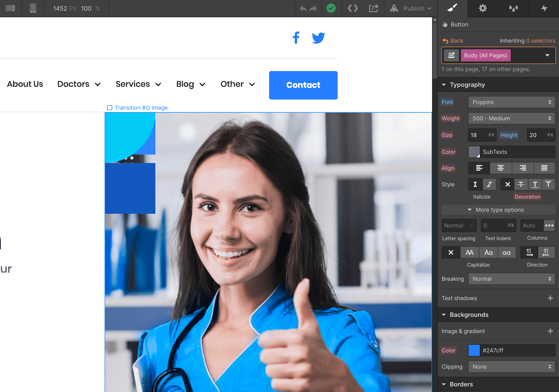This screenshot has height=392, width=559.
Task: Click the #247cff background color swatch
Action: pos(474,350)
